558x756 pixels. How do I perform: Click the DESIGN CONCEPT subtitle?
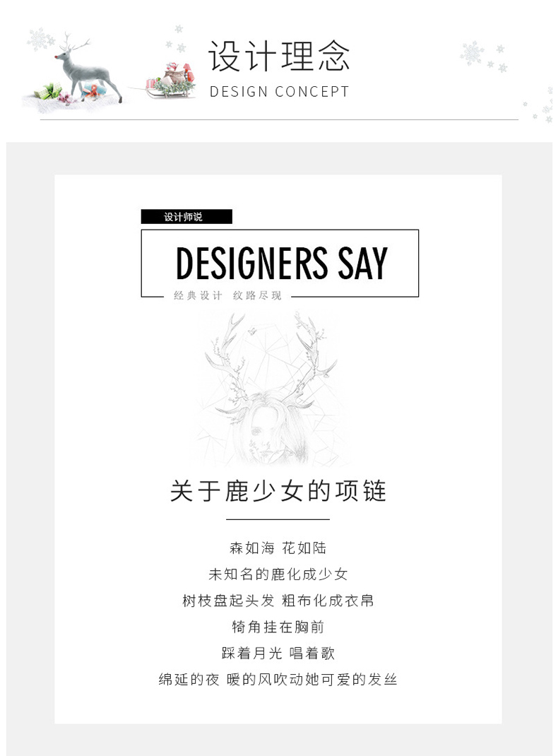pyautogui.click(x=279, y=91)
